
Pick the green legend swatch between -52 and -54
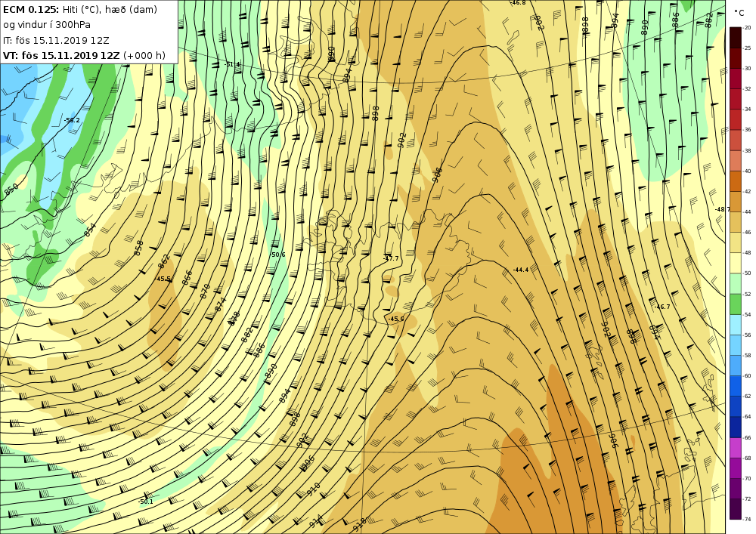[x=736, y=304]
